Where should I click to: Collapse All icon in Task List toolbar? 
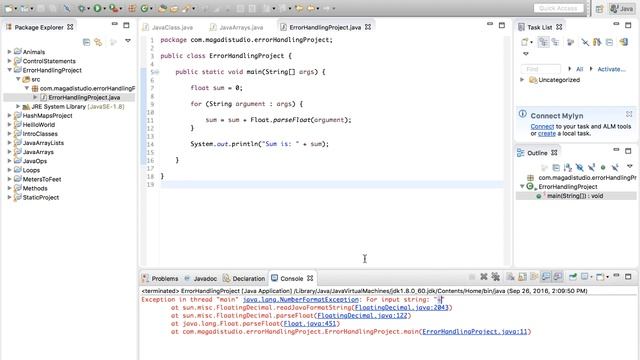pyautogui.click(x=609, y=42)
